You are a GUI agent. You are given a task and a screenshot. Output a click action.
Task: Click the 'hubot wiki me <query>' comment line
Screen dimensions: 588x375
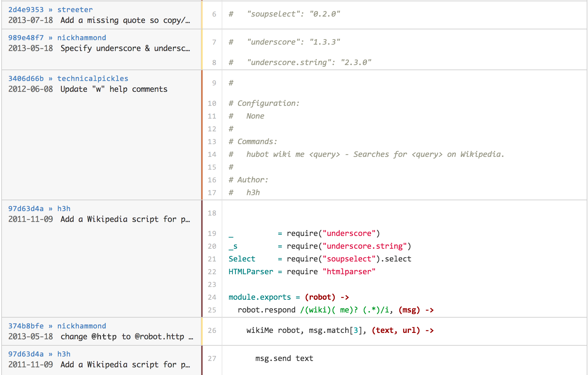(x=366, y=154)
